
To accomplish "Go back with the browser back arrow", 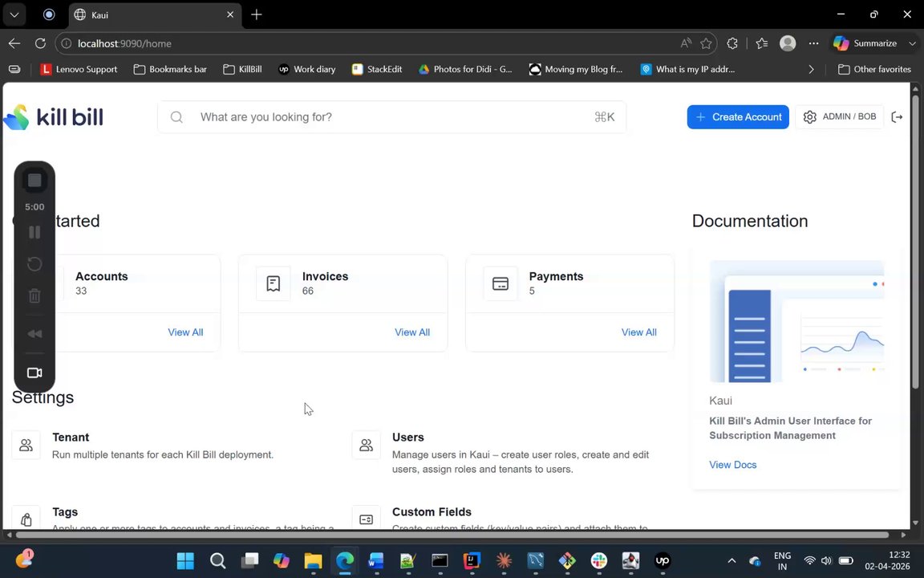I will (14, 43).
